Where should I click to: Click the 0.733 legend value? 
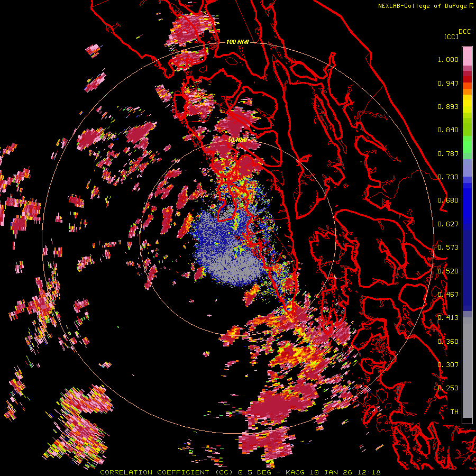tap(448, 177)
